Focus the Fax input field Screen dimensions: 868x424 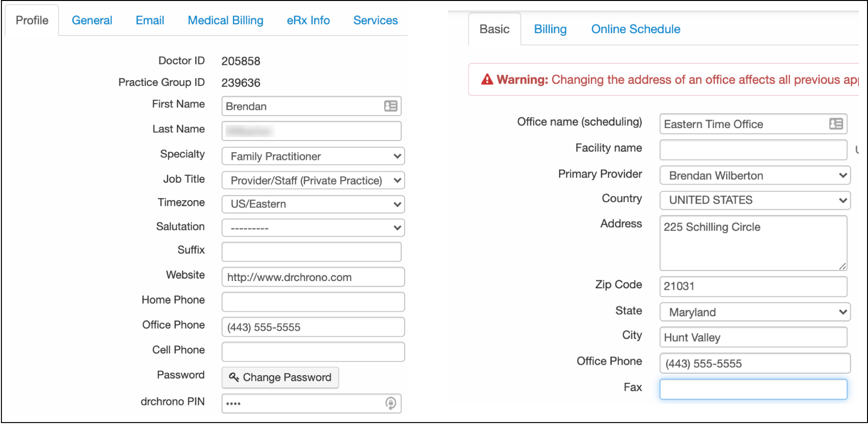click(753, 389)
